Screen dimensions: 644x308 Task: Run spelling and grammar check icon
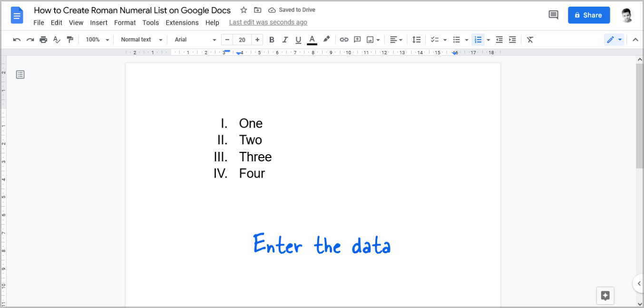click(57, 40)
